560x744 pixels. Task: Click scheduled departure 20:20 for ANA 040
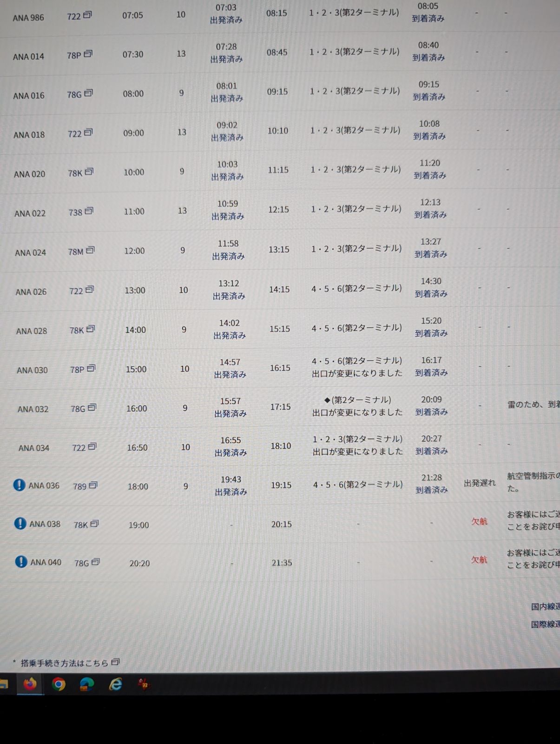tap(139, 563)
